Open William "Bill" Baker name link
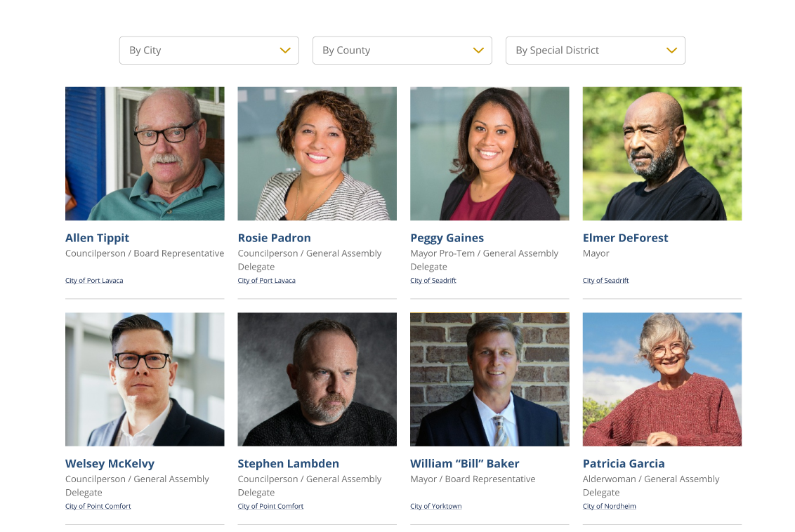795x532 pixels. 464,464
